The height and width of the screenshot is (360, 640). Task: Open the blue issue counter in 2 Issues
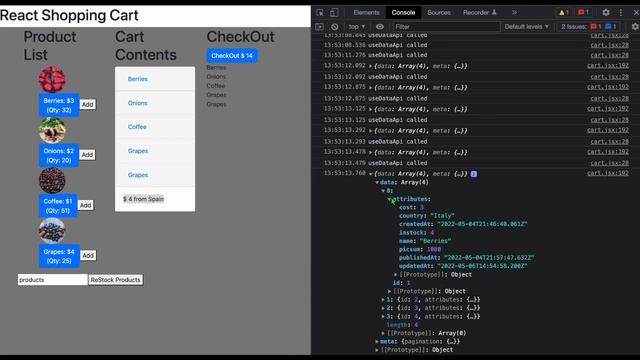(611, 27)
